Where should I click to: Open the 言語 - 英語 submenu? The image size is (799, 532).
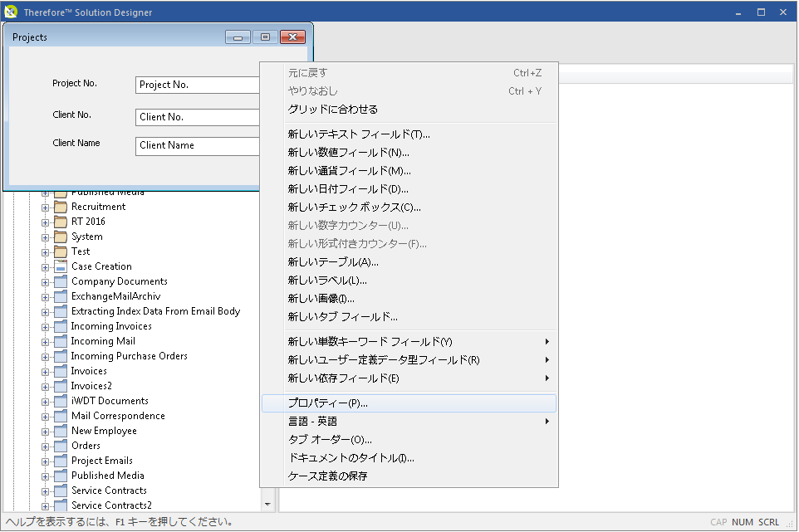point(409,422)
